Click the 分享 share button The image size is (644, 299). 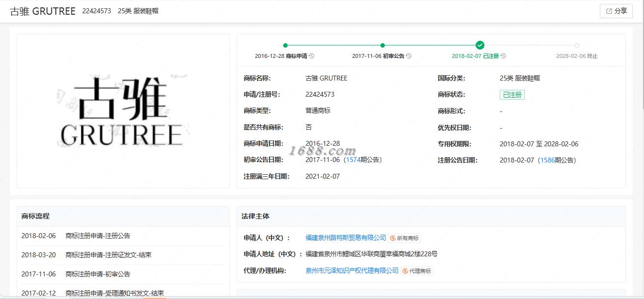click(616, 11)
